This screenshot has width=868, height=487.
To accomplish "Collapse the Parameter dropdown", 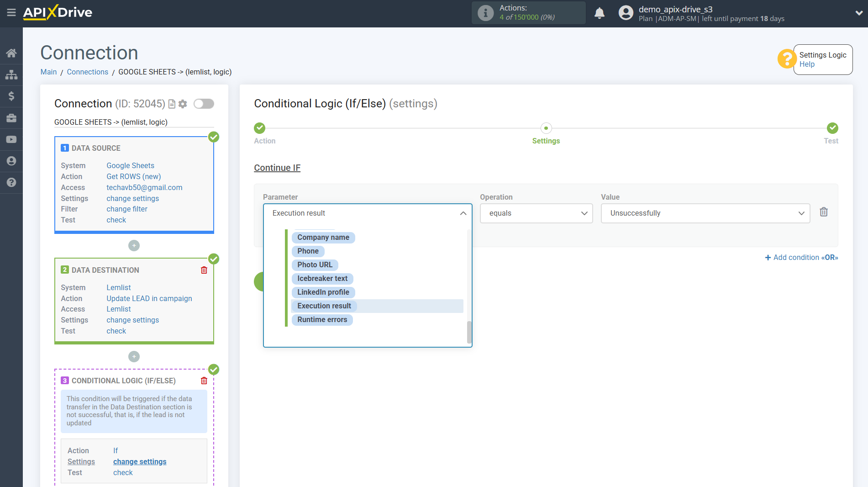I will click(x=463, y=213).
